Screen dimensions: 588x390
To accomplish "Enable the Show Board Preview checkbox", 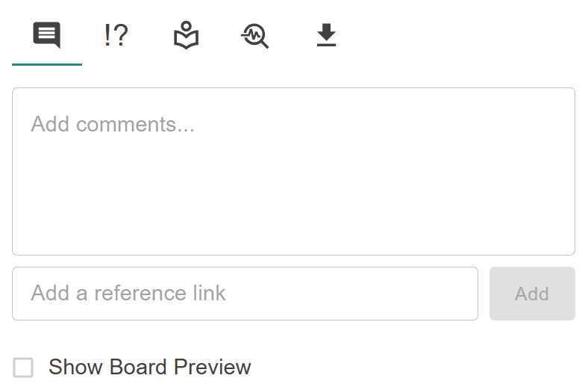I will pyautogui.click(x=24, y=368).
